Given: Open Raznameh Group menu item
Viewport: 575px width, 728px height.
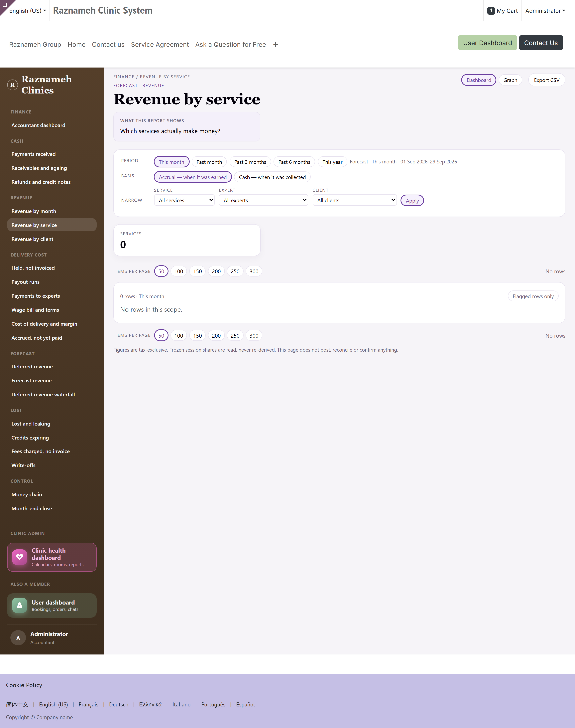Looking at the screenshot, I should [x=35, y=45].
